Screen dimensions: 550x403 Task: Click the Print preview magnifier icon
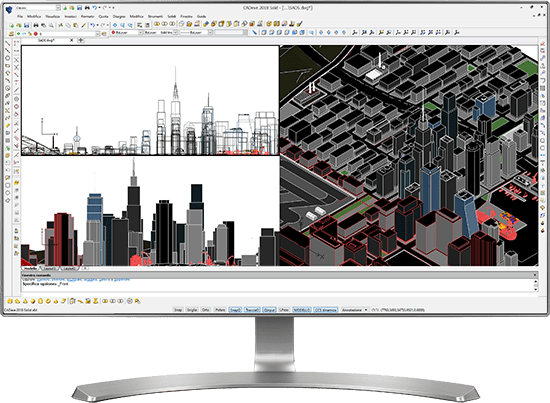coord(51,25)
